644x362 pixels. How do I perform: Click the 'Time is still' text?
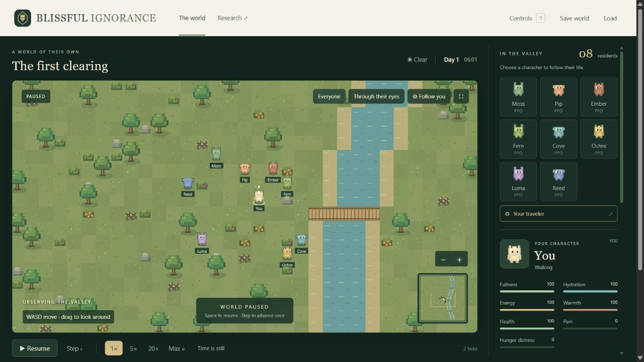(x=211, y=348)
